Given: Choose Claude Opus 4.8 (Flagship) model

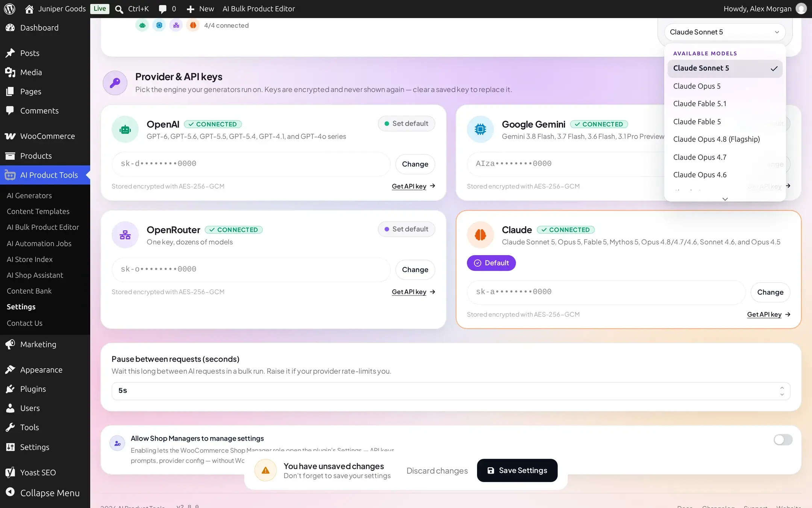Looking at the screenshot, I should (725, 139).
